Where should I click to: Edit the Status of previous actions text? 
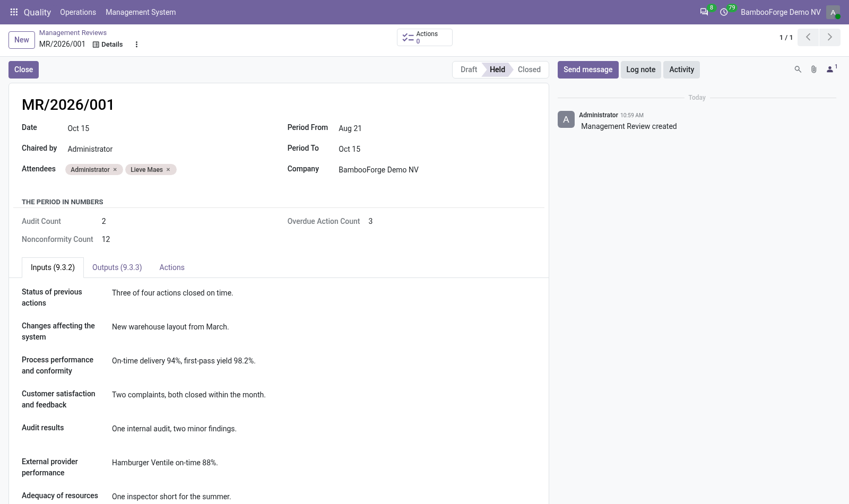pyautogui.click(x=324, y=293)
